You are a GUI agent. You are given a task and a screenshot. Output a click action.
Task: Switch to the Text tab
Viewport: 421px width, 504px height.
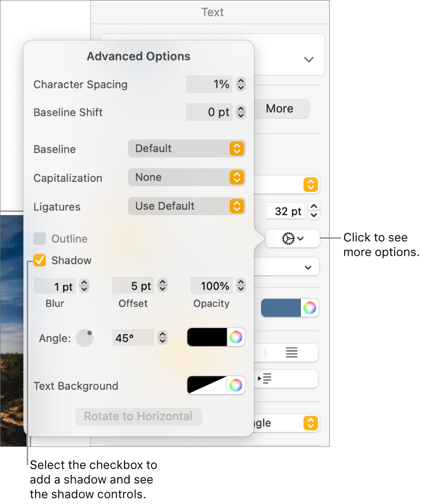[x=212, y=12]
